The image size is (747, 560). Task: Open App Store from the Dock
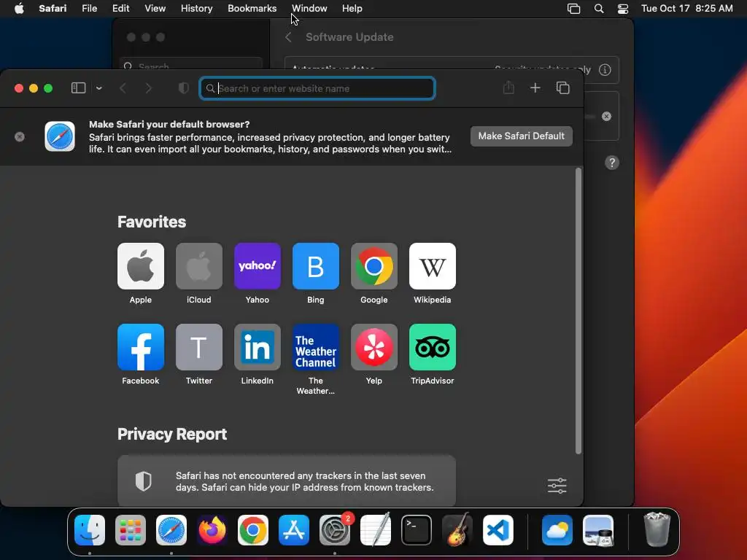(x=294, y=530)
